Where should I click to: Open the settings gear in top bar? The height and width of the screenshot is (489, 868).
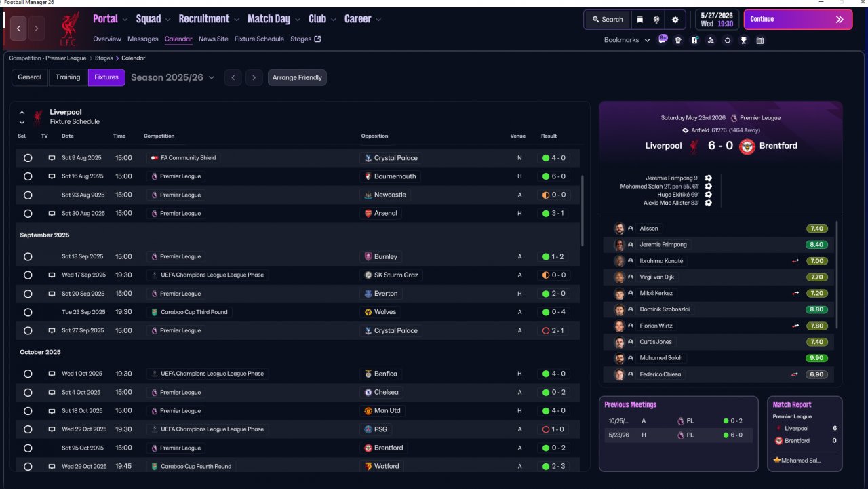coord(675,20)
